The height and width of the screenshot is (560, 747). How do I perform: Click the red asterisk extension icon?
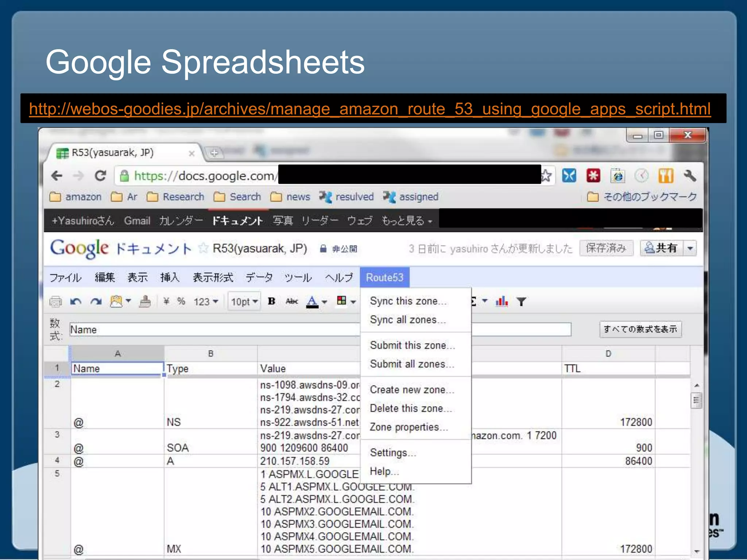click(593, 176)
